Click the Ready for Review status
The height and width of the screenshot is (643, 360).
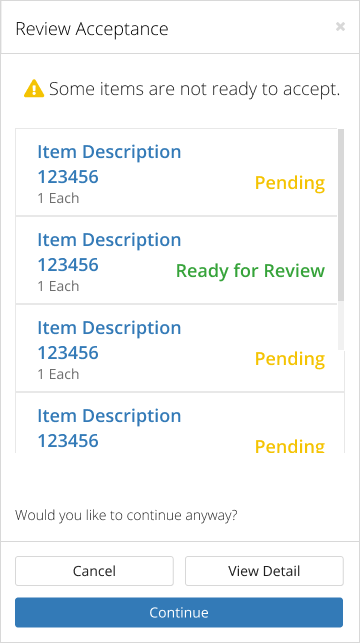point(251,271)
